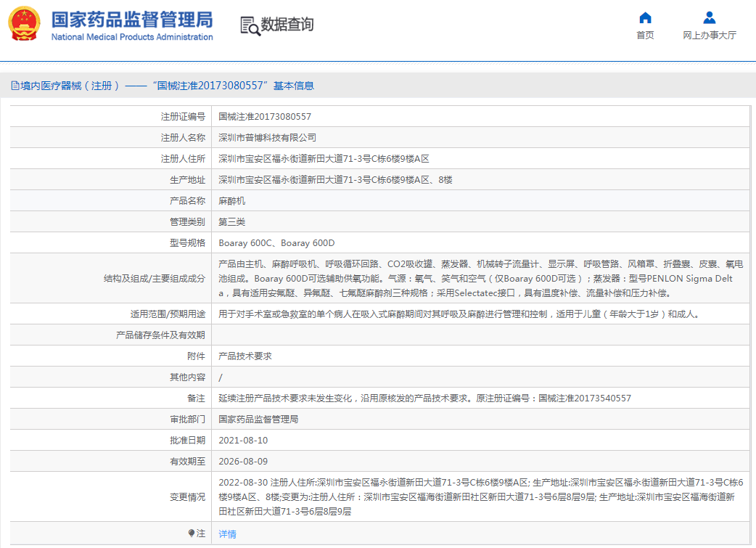Click the document icon before 境内医疗器械
756x548 pixels.
tap(15, 86)
